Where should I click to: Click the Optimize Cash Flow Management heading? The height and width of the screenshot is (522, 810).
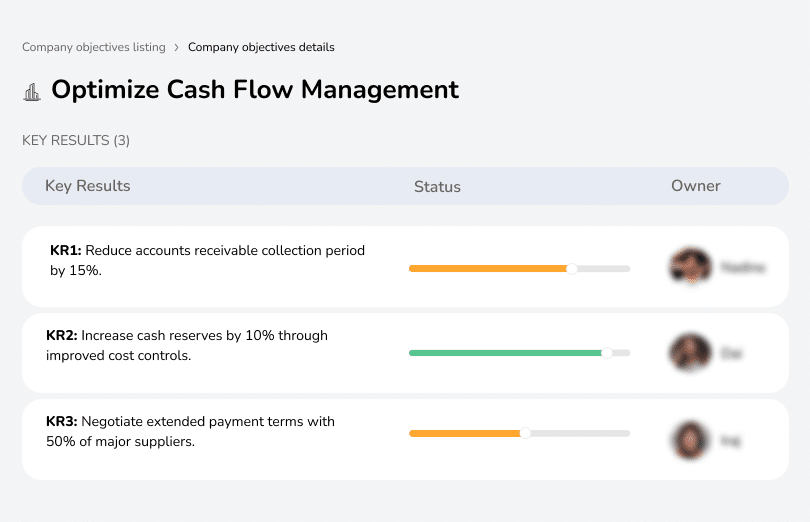pos(255,89)
